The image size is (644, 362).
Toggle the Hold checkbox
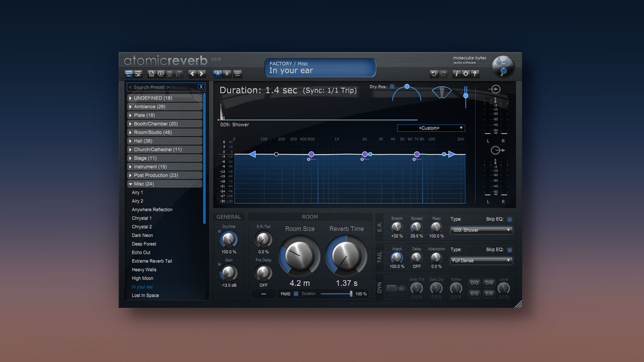[296, 294]
